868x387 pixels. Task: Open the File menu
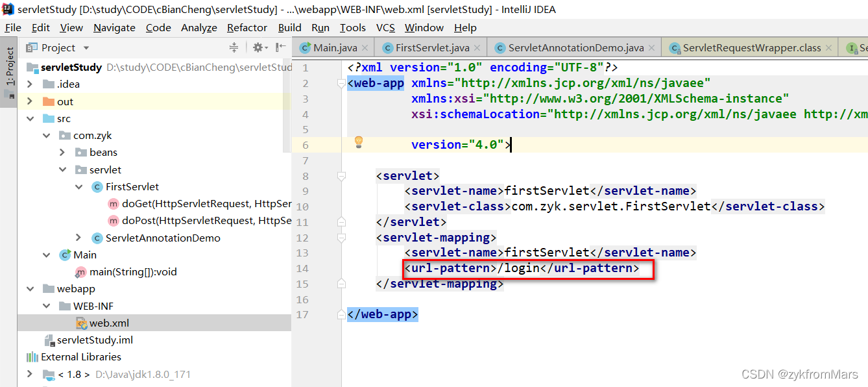[x=13, y=28]
